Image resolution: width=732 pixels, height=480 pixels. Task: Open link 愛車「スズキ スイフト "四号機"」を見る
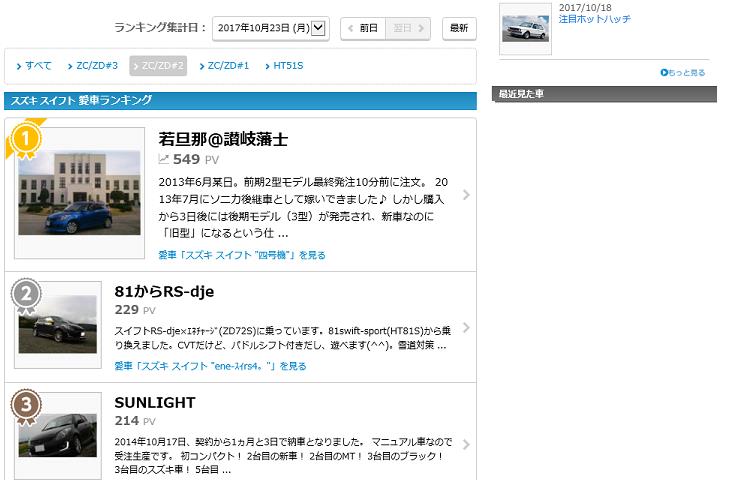click(242, 255)
